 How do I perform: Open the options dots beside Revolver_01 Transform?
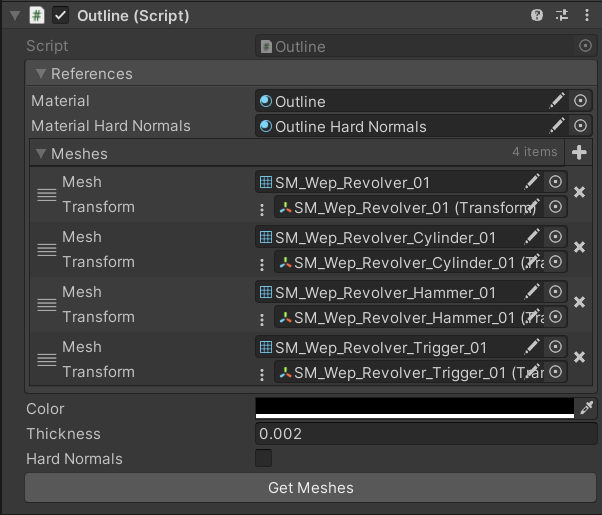coord(262,209)
